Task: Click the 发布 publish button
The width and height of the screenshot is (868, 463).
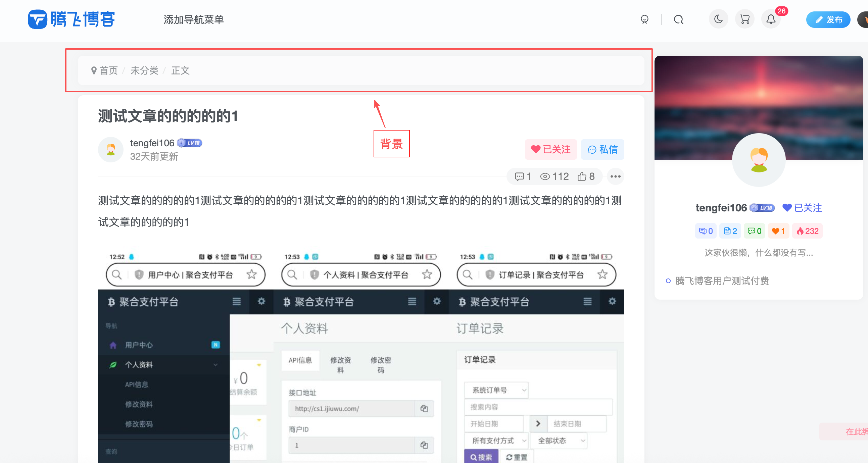Action: point(828,19)
